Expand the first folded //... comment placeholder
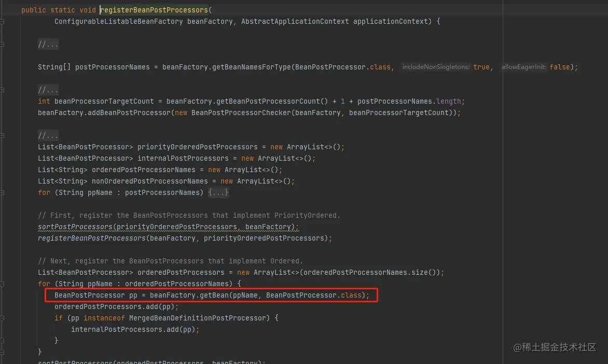608x364 pixels. [48, 44]
